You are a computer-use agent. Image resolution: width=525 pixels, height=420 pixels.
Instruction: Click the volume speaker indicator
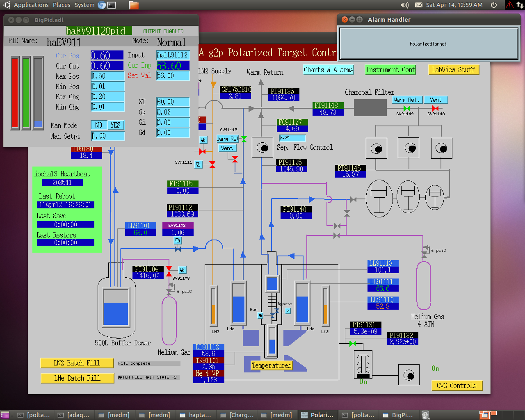click(404, 5)
